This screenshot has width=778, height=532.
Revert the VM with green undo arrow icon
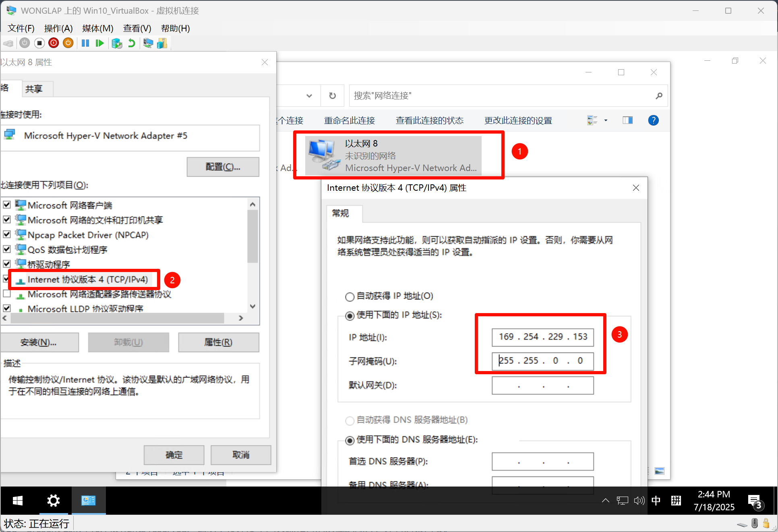(132, 43)
